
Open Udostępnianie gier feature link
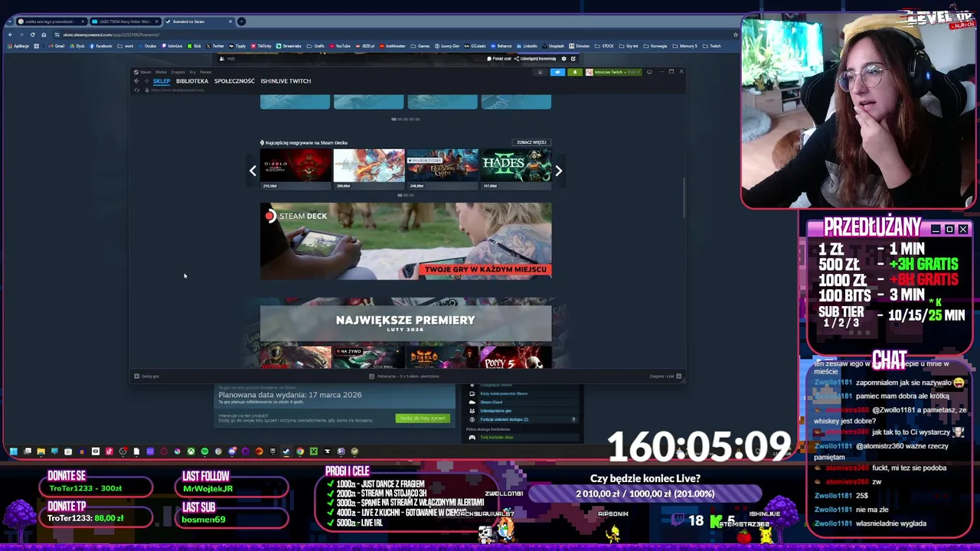coord(495,411)
